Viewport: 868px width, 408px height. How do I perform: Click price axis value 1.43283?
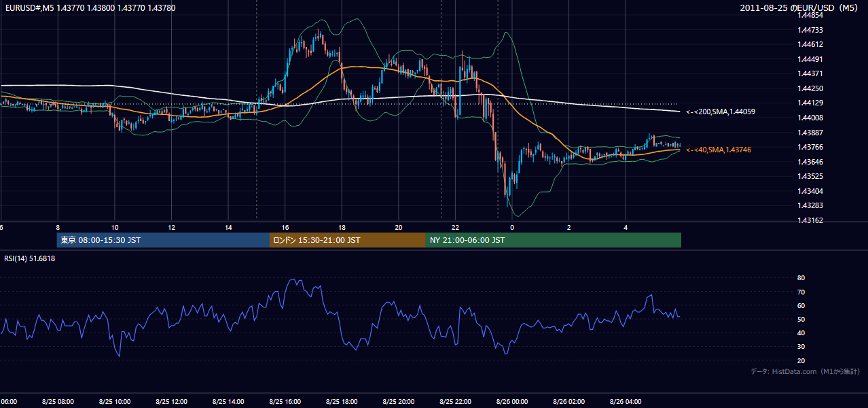point(810,205)
